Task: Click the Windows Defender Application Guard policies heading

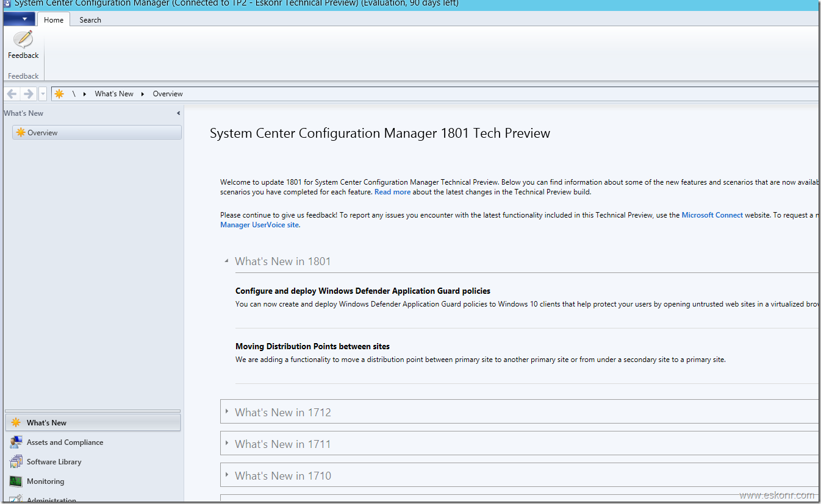Action: click(x=363, y=291)
